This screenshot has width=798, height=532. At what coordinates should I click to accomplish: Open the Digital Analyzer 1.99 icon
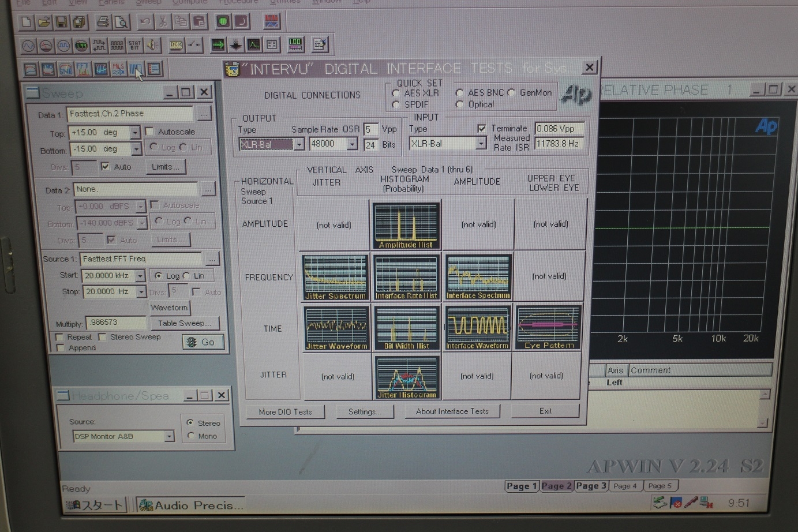pyautogui.click(x=81, y=46)
